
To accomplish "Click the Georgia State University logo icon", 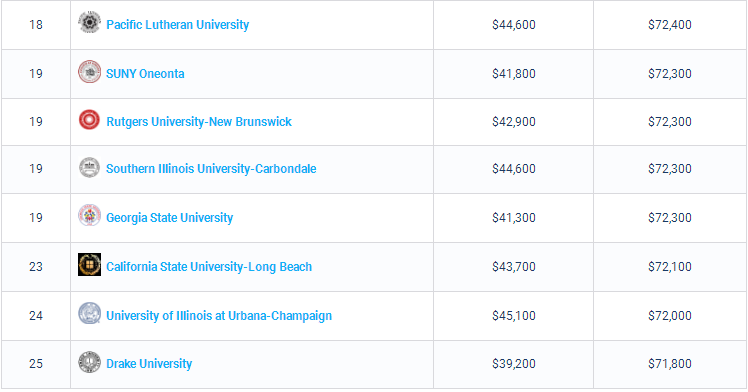I will (89, 216).
